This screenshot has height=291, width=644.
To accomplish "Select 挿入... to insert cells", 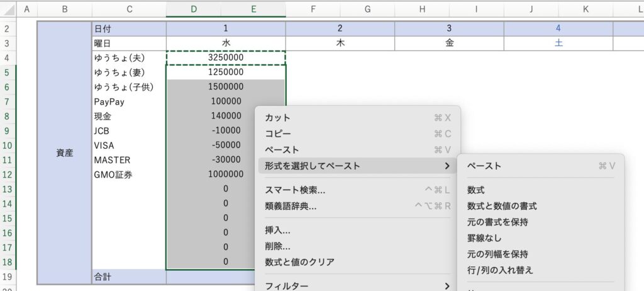I will [x=277, y=230].
